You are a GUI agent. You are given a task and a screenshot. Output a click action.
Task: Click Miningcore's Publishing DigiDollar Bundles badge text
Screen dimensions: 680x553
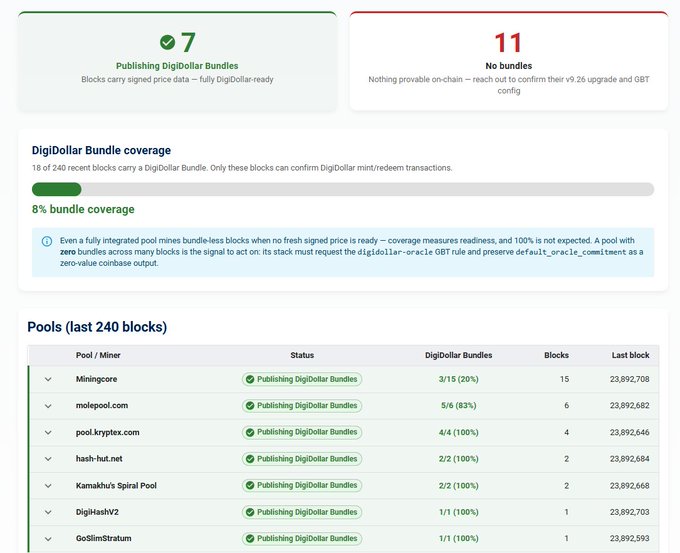click(307, 379)
